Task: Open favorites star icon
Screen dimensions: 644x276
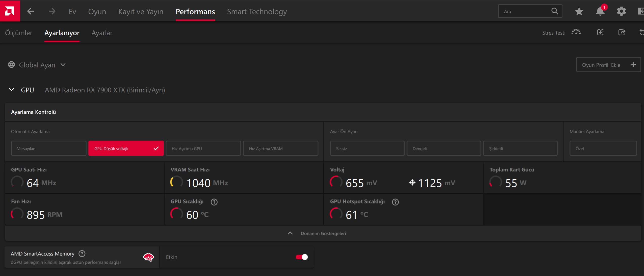Action: coord(579,11)
